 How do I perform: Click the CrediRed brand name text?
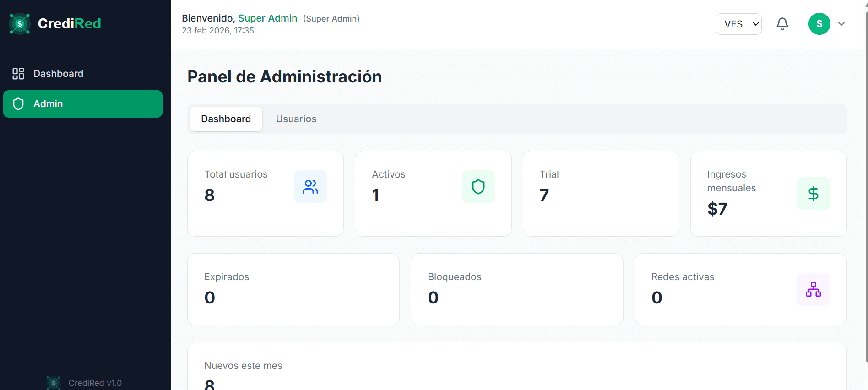pos(69,24)
